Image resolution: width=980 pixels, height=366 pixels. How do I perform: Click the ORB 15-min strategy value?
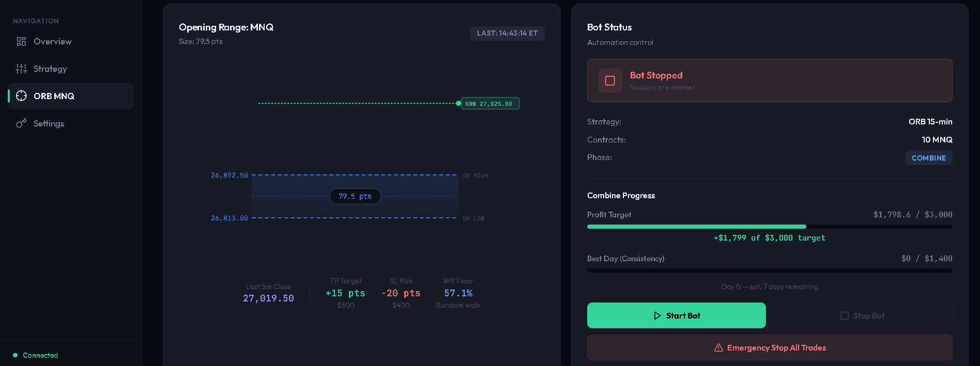pos(930,122)
